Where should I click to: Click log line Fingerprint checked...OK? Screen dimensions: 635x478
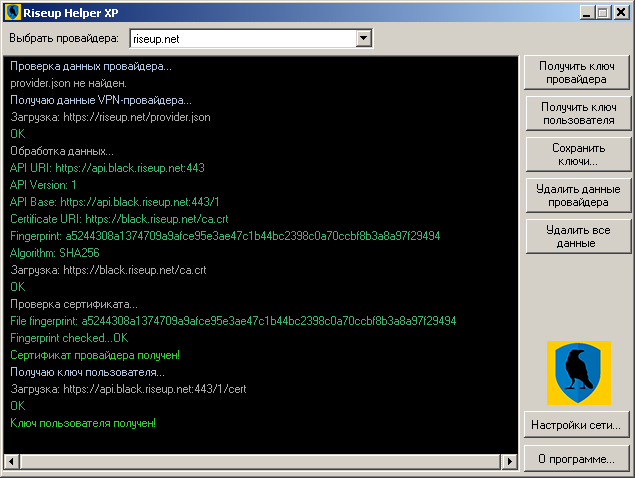(69, 338)
